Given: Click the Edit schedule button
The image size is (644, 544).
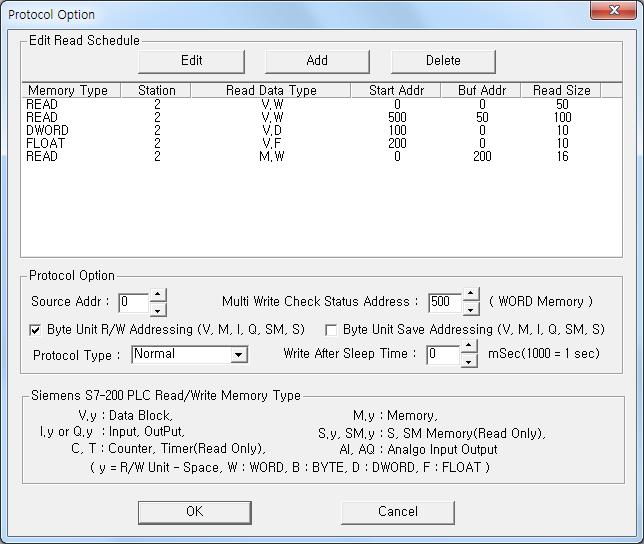Looking at the screenshot, I should tap(191, 61).
